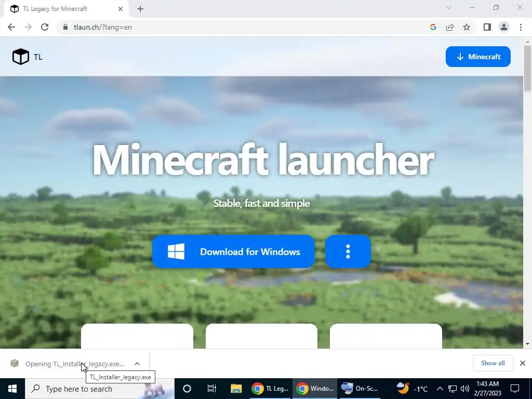Open the notification center icon

click(x=515, y=389)
